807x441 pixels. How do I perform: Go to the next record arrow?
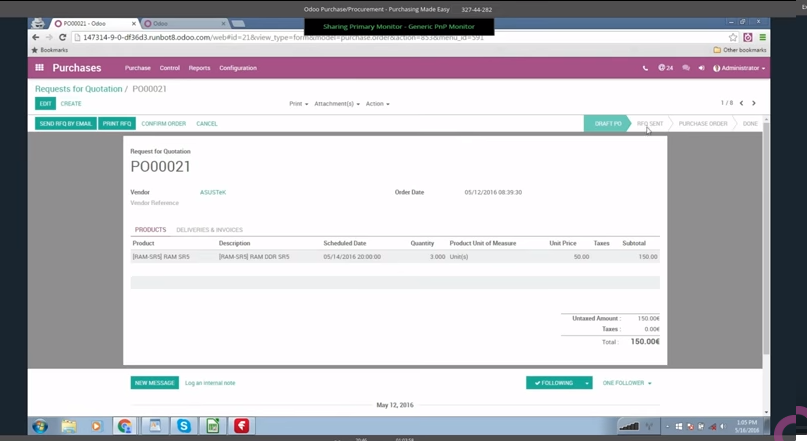[754, 103]
